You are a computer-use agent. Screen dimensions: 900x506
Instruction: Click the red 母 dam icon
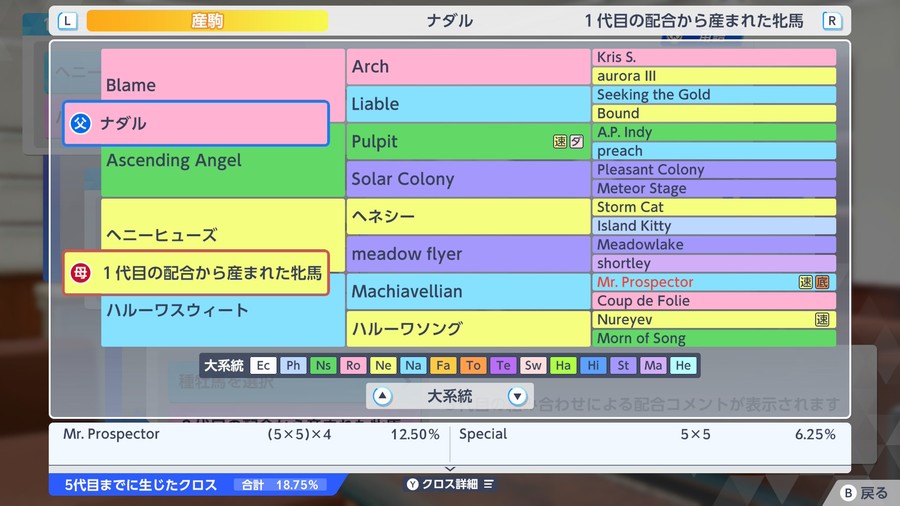point(80,273)
